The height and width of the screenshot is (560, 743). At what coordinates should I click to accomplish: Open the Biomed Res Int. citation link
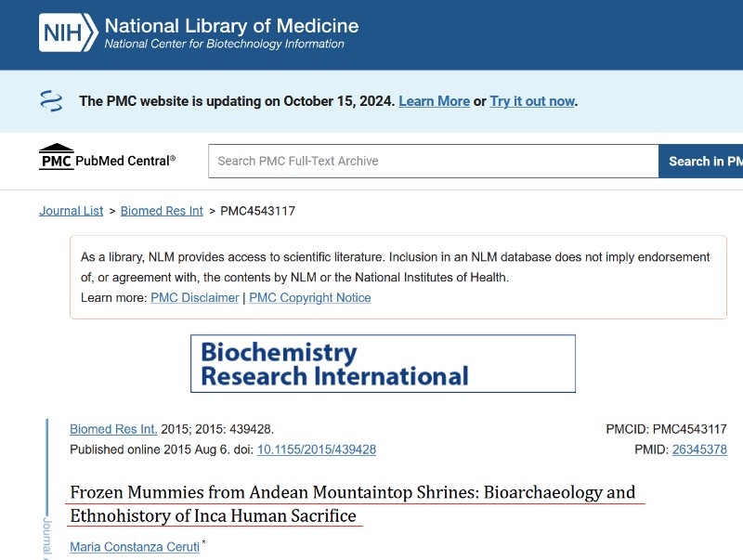click(113, 429)
